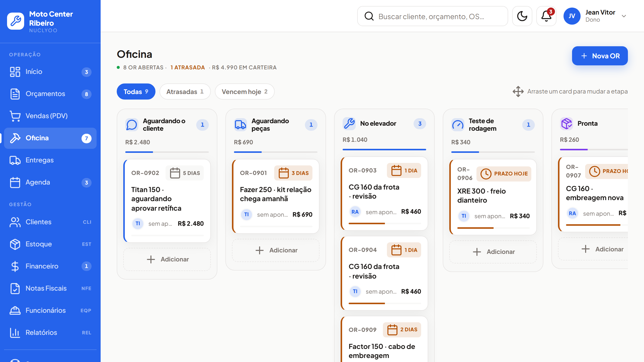
Task: Click the No elevador column progress bar
Action: point(384,150)
